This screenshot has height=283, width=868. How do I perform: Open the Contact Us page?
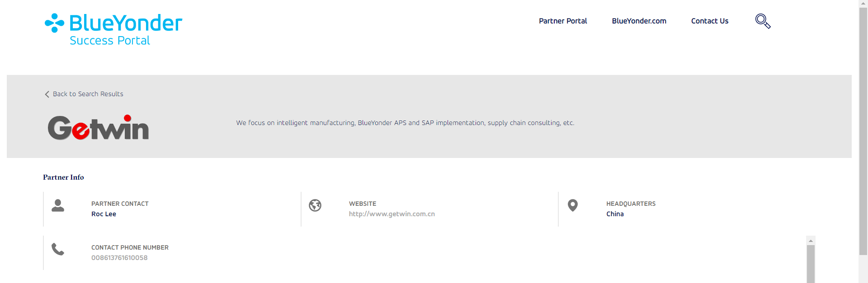click(x=710, y=21)
